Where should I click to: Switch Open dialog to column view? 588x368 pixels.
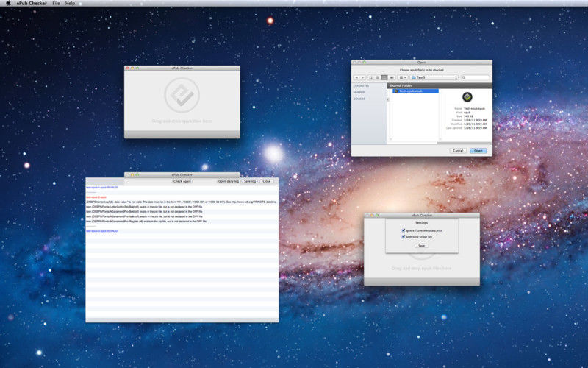click(x=384, y=77)
